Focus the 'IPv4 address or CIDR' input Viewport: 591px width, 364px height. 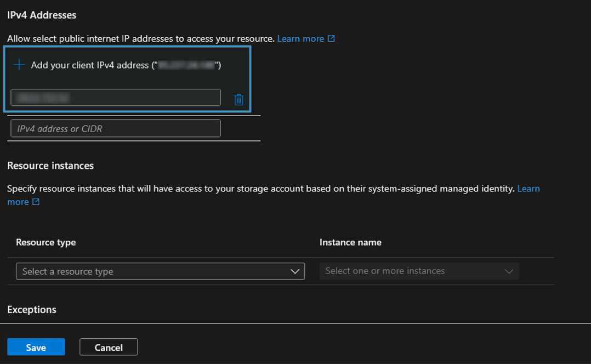116,128
